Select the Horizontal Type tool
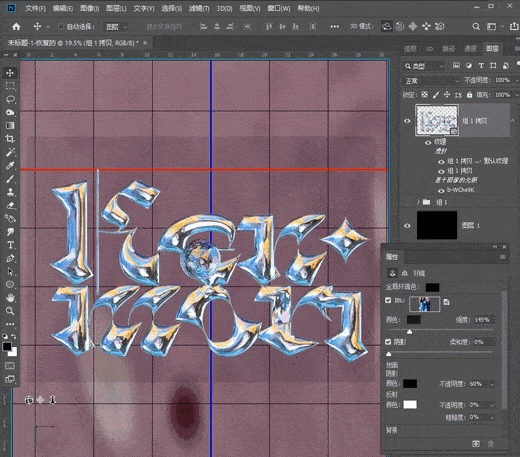Viewport: 520px width, 457px height. click(x=10, y=245)
